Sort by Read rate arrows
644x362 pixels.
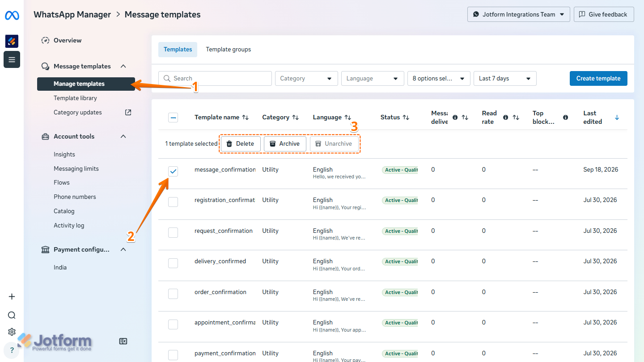click(x=516, y=117)
